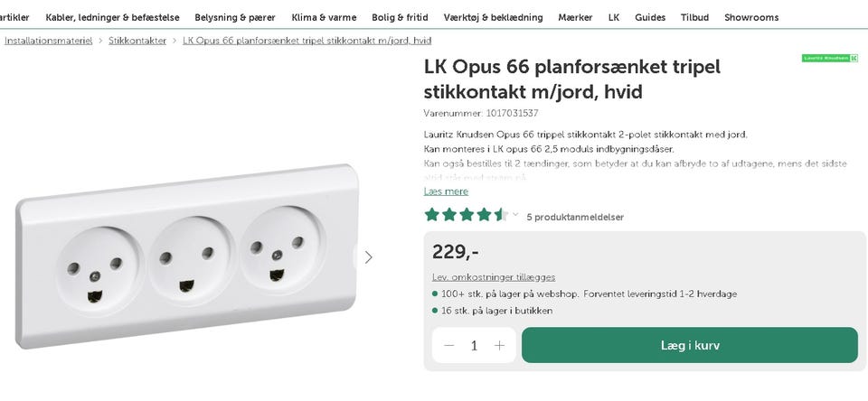The height and width of the screenshot is (401, 868).
Task: Open the Kabler, ledninger & befæstelse menu
Action: (112, 17)
